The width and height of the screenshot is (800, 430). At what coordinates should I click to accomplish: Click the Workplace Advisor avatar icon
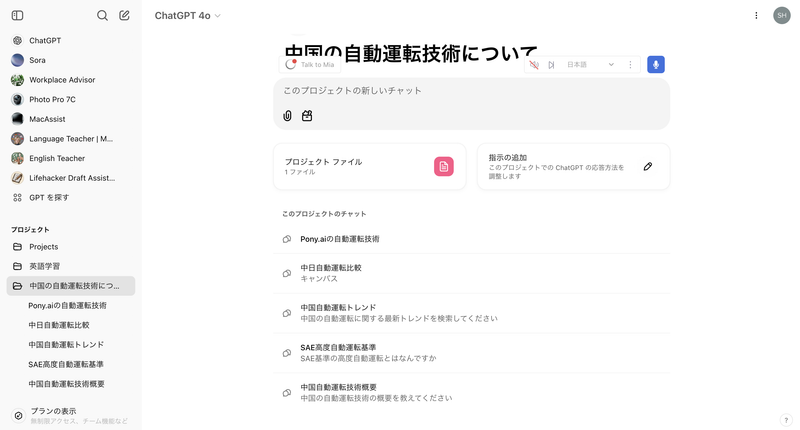click(17, 80)
